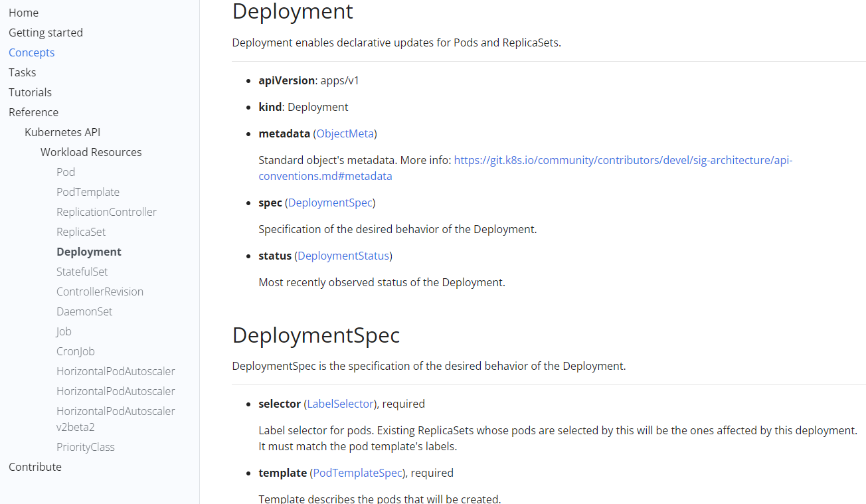Open the PodTemplate reference page
The height and width of the screenshot is (504, 866).
coord(88,192)
